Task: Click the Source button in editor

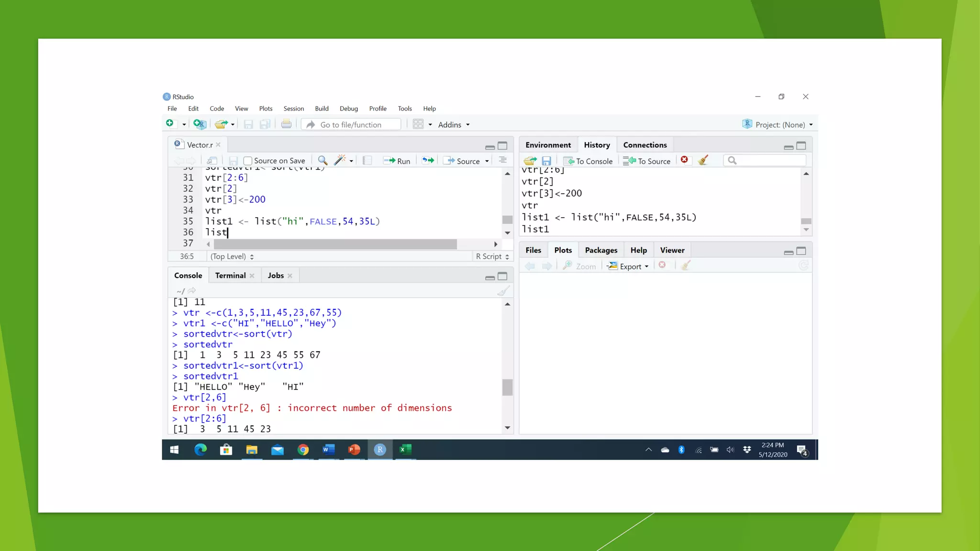Action: pyautogui.click(x=462, y=161)
